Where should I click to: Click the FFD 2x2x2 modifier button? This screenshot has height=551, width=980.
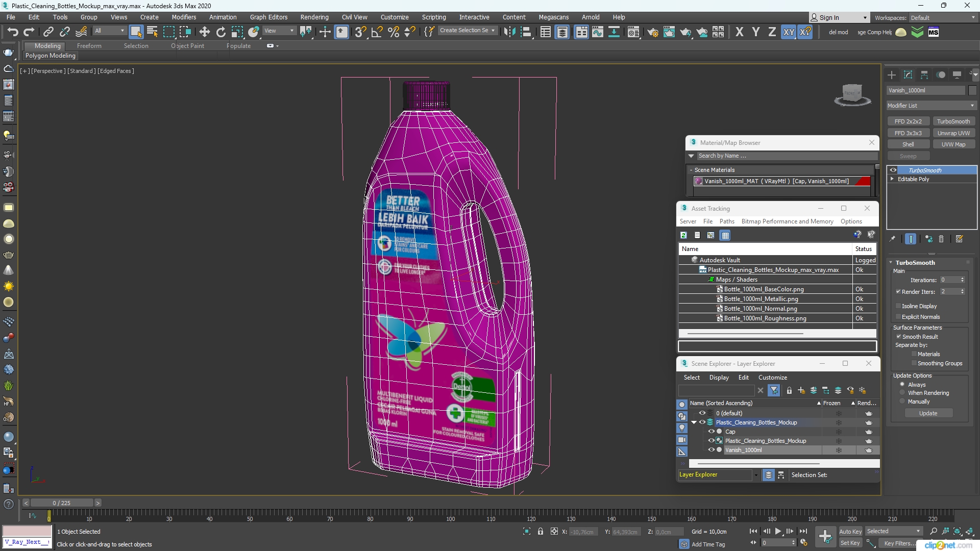click(x=908, y=121)
